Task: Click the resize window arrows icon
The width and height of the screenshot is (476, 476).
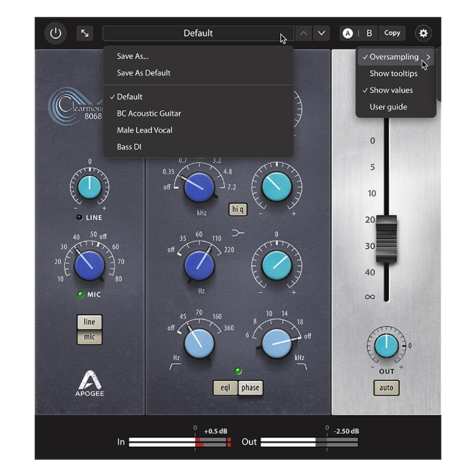Action: pos(85,33)
